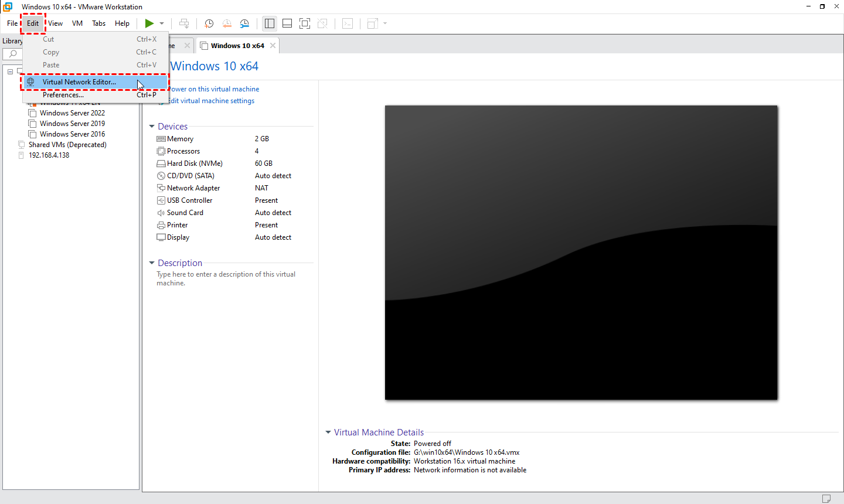Collapse the library tree root node
Screen dimensions: 844x504
click(x=10, y=71)
